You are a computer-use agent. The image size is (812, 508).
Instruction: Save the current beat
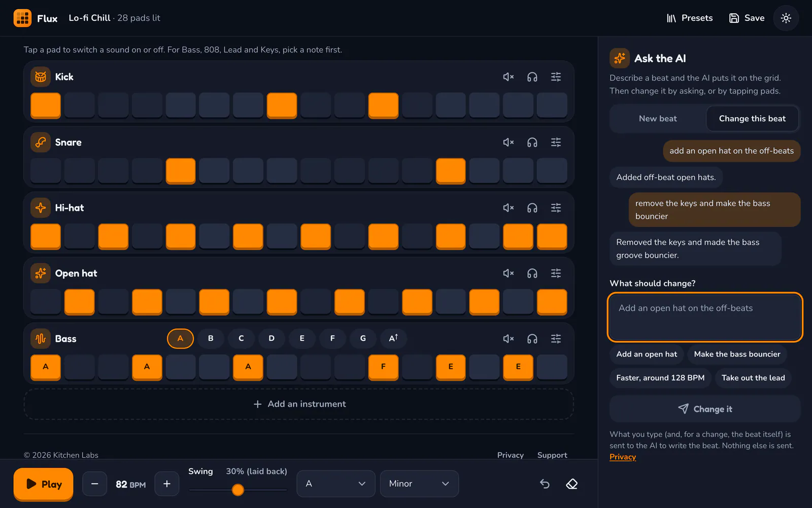pos(747,18)
